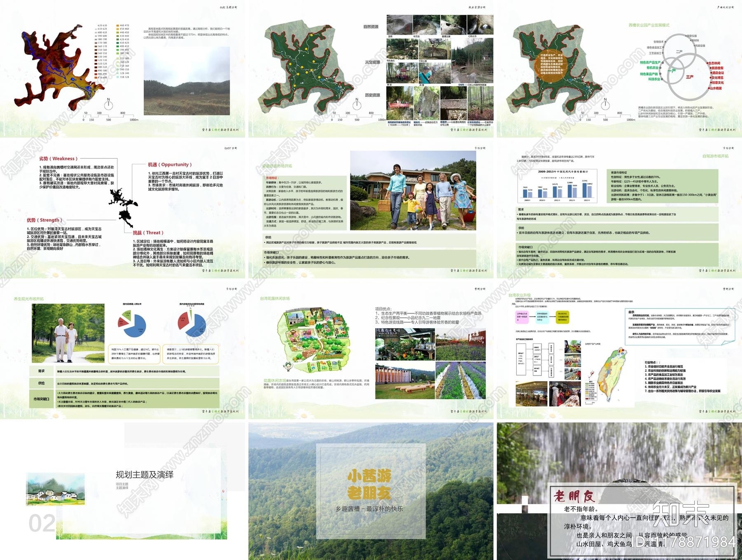Click the 乡趣茜槽 - 最淳朴的快乐 subtitle
The height and width of the screenshot is (560, 742).
point(369,509)
